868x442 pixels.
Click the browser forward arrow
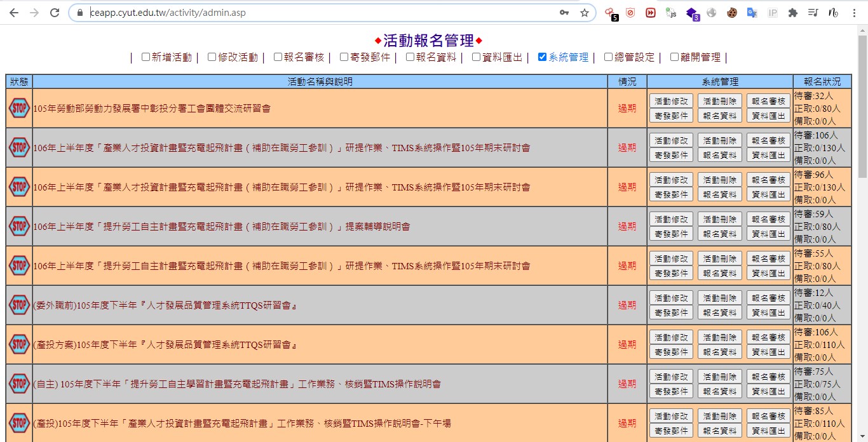click(x=34, y=13)
